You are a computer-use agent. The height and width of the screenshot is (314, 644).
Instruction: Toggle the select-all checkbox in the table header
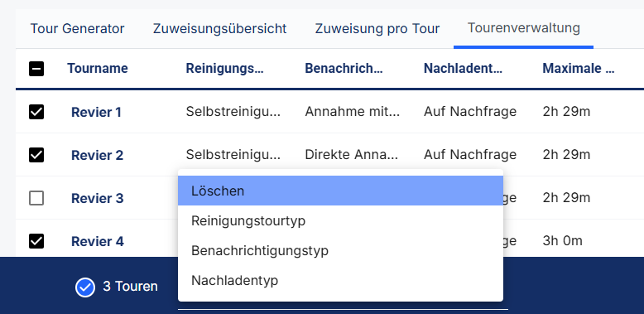36,69
